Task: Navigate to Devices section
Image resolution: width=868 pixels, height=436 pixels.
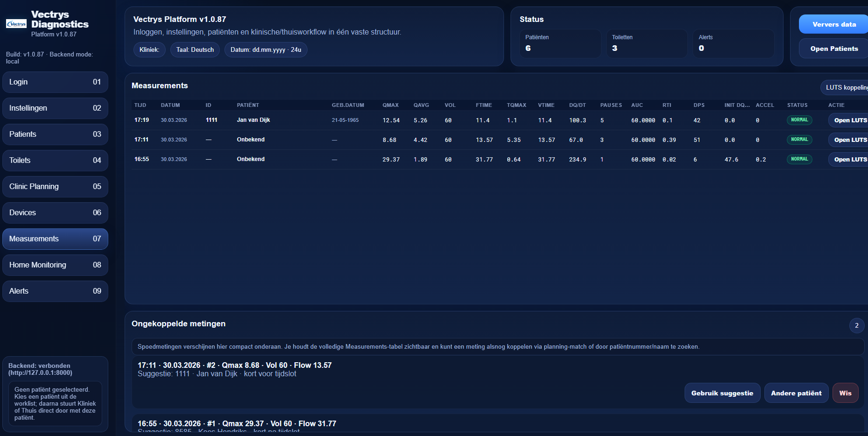Action: coord(55,213)
